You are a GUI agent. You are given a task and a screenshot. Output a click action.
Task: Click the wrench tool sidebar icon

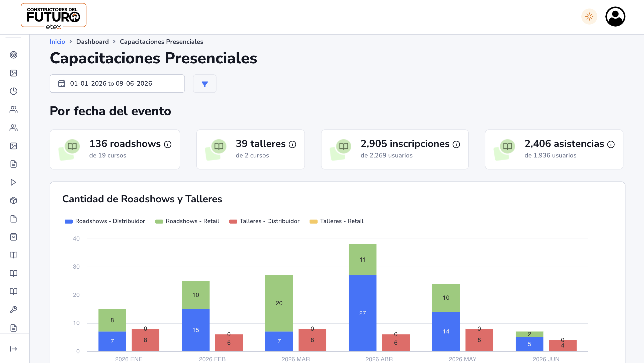pyautogui.click(x=14, y=310)
